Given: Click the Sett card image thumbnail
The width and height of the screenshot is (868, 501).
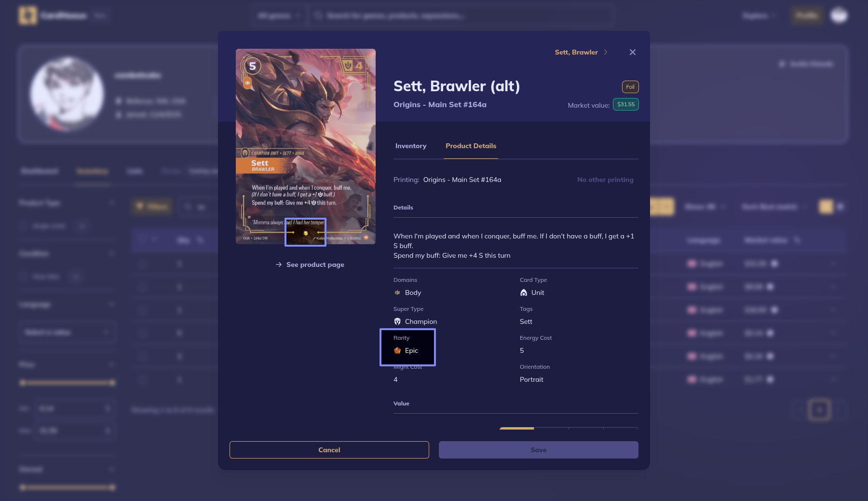Looking at the screenshot, I should pos(305,146).
